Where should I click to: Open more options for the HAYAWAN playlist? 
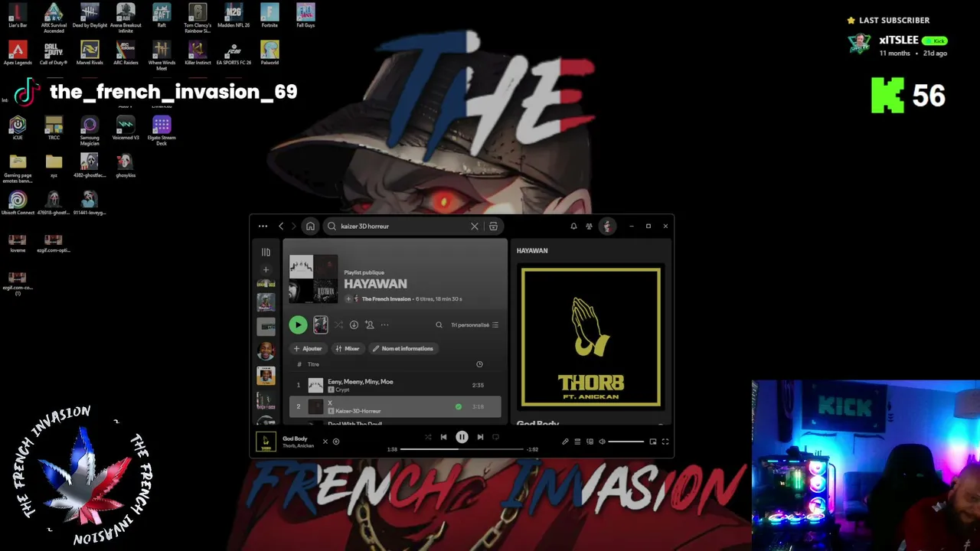[384, 325]
